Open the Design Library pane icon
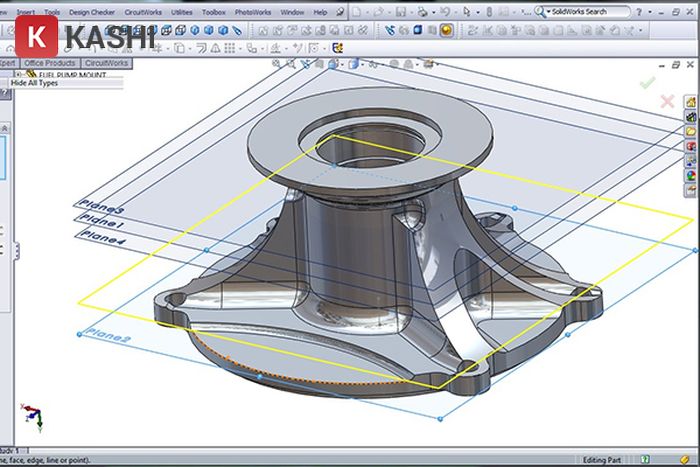Viewport: 700px width, 467px height. (691, 117)
